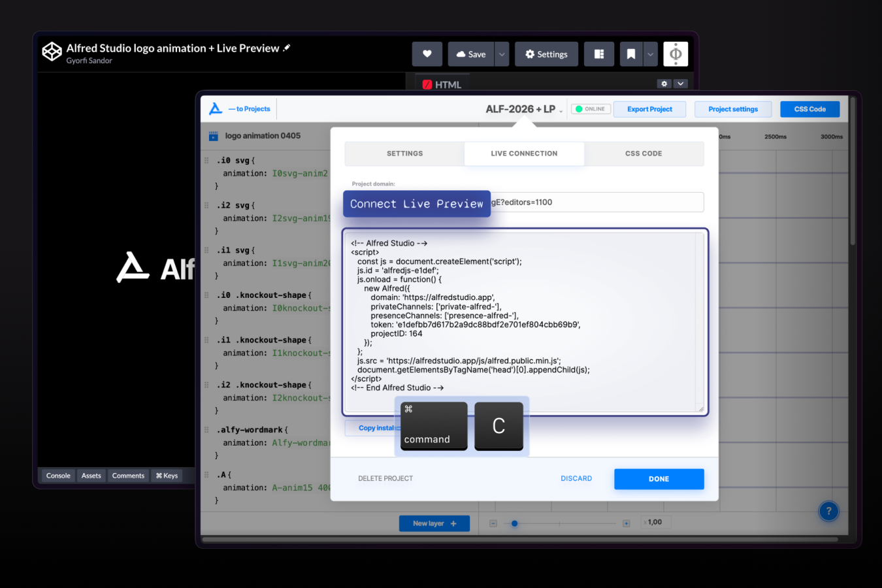Click the drag handle for .i0 .knockout-shape layer
Image resolution: width=882 pixels, height=588 pixels.
206,295
